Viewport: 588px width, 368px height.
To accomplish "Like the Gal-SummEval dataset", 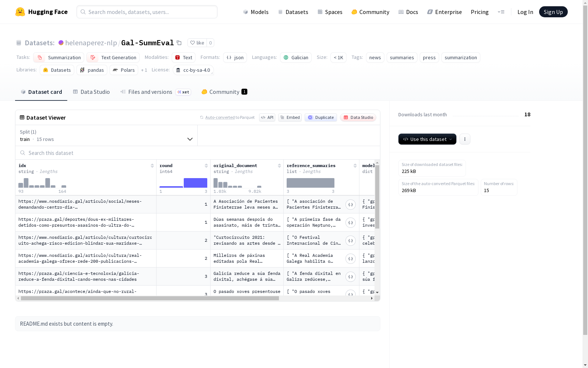I will (197, 43).
